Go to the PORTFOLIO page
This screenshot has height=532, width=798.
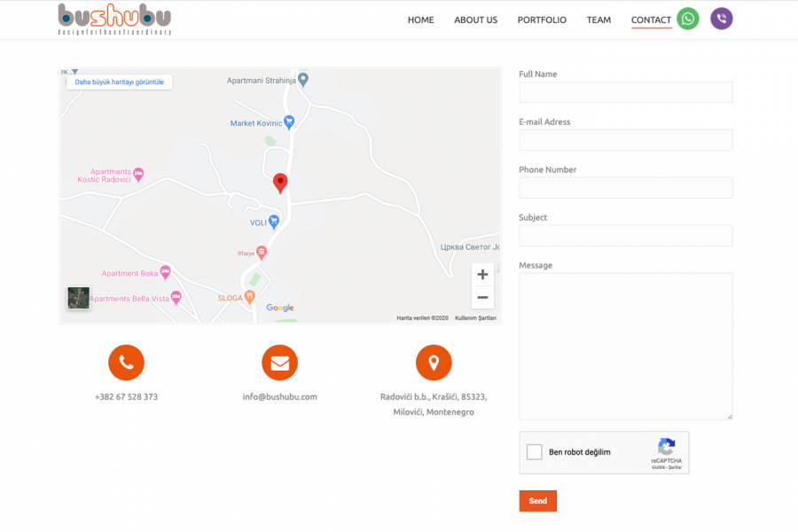[542, 20]
